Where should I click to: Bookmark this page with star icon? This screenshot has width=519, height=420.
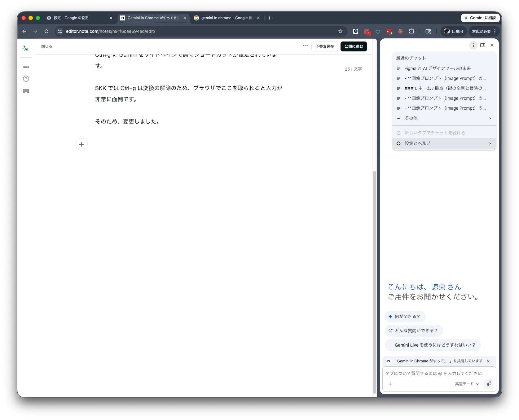(x=340, y=31)
